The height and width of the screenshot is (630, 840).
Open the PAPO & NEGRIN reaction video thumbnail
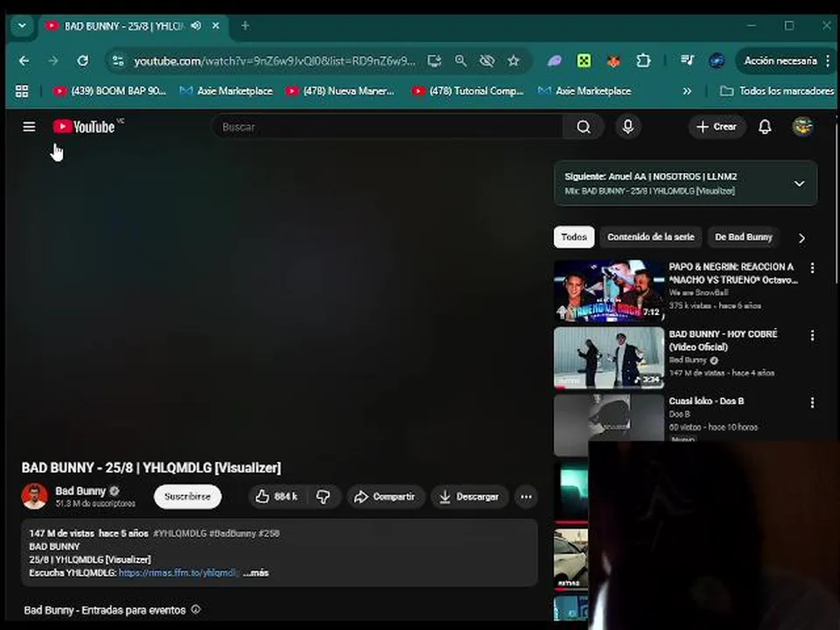[x=609, y=290]
